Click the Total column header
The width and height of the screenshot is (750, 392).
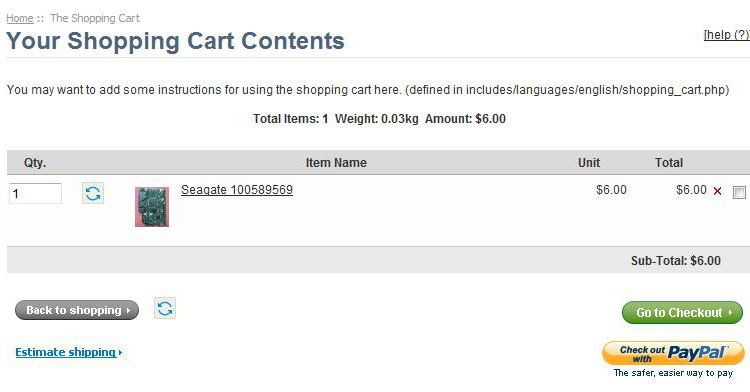(669, 163)
